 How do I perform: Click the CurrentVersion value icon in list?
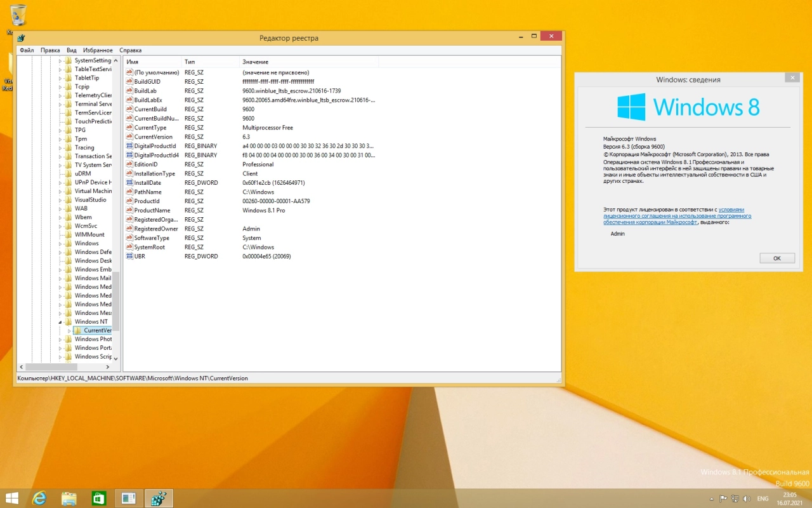pyautogui.click(x=129, y=137)
